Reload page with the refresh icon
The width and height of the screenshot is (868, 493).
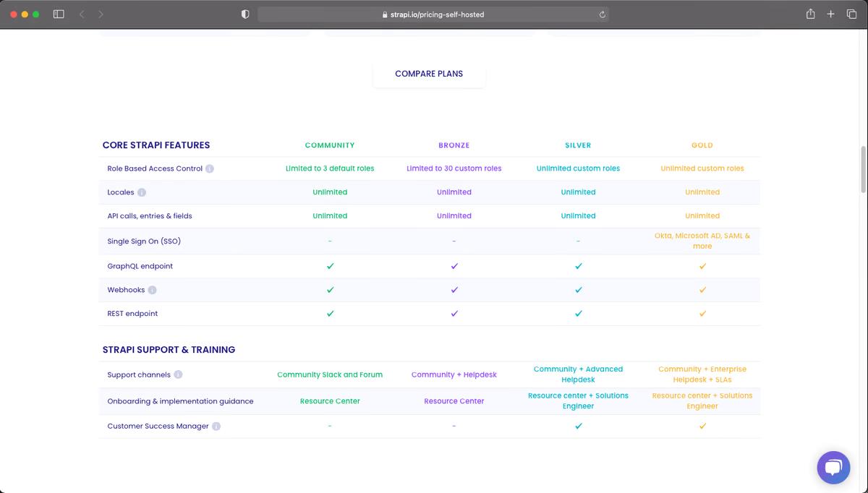[x=602, y=14]
